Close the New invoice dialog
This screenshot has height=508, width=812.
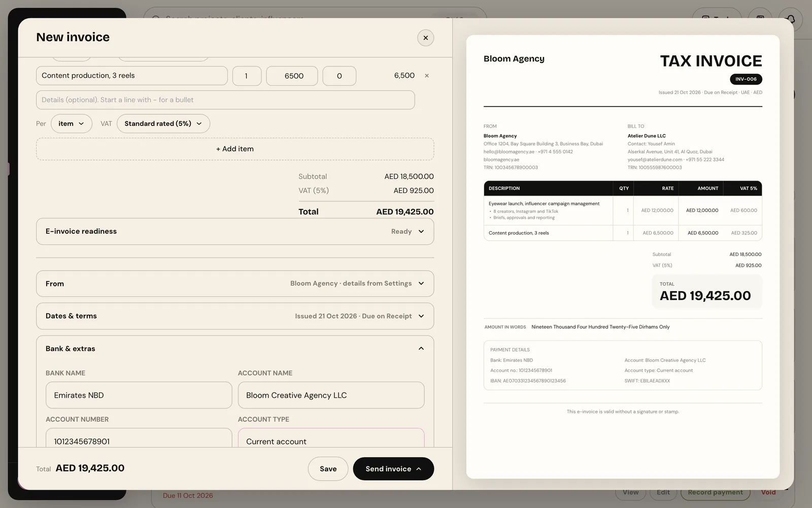pyautogui.click(x=425, y=38)
